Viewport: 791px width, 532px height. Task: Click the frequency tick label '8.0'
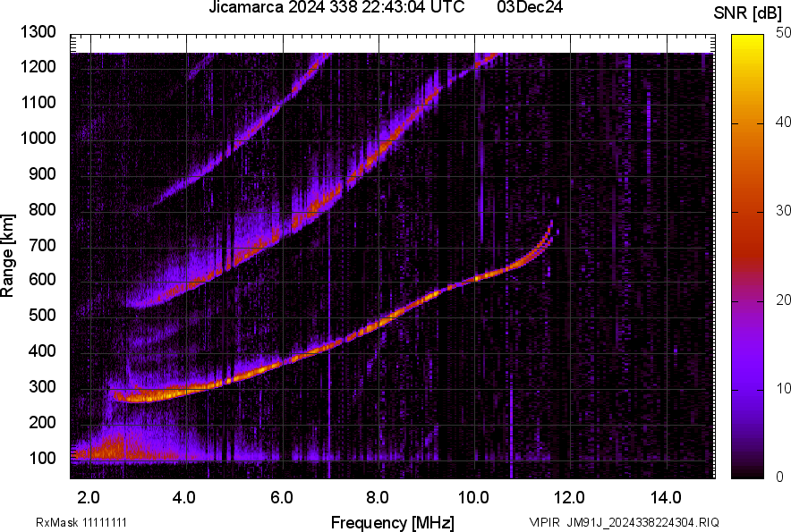tap(378, 498)
